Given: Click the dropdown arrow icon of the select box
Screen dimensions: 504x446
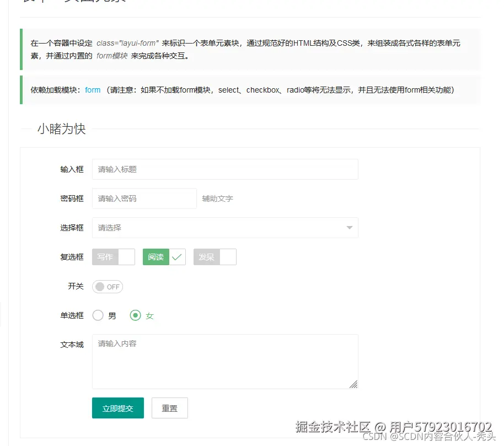Looking at the screenshot, I should click(349, 228).
